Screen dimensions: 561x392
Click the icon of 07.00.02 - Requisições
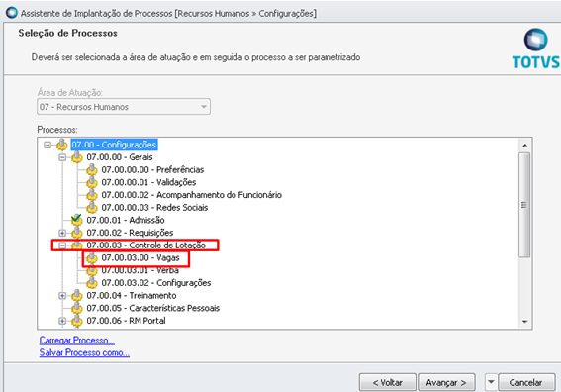(x=77, y=233)
